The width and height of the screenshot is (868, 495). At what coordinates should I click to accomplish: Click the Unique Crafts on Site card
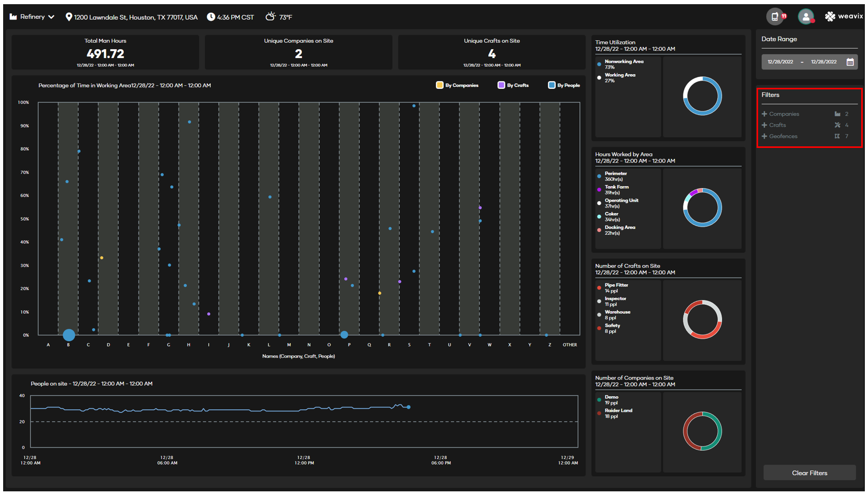coord(492,52)
